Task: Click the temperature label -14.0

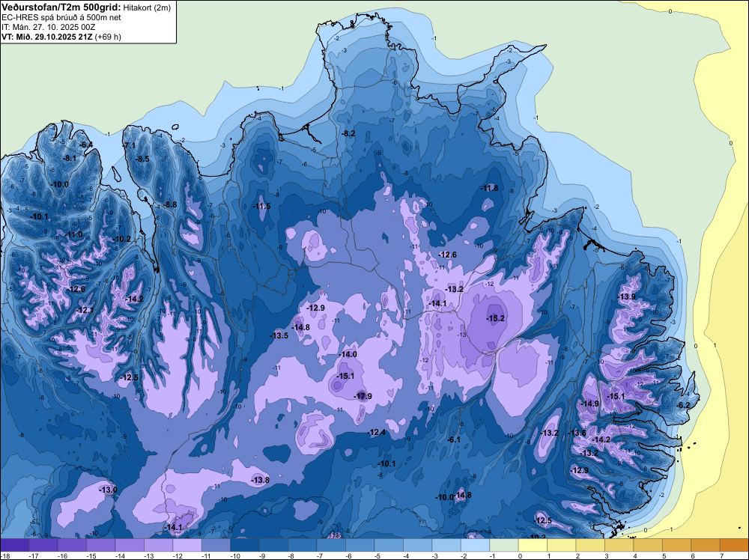Action: pyautogui.click(x=348, y=354)
